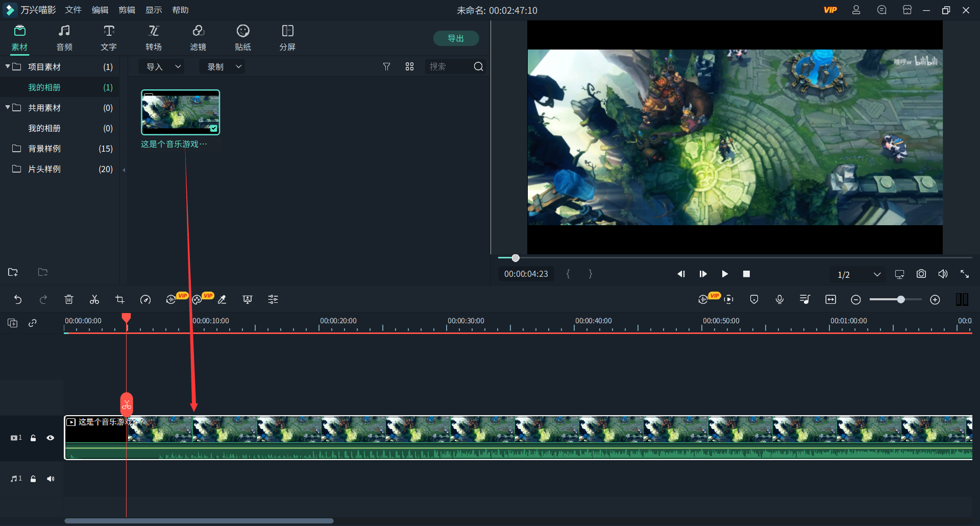The image size is (980, 526).
Task: Collapse the 项目素材 tree node
Action: (x=8, y=66)
